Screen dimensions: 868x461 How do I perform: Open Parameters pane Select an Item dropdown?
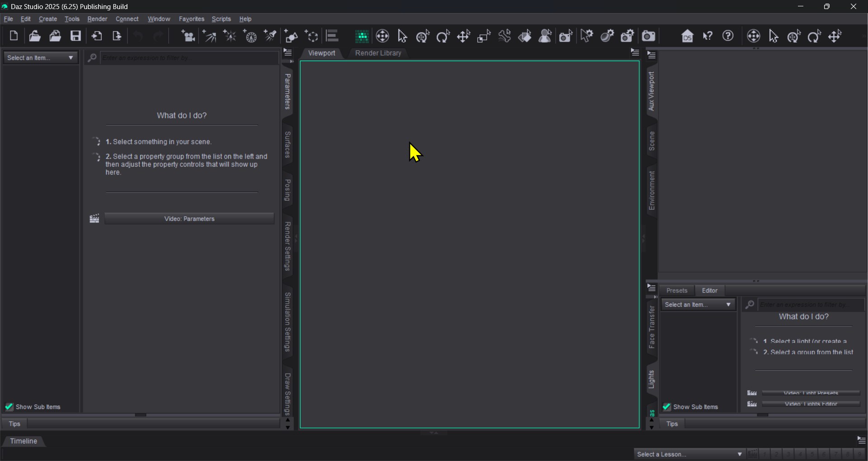(x=40, y=58)
